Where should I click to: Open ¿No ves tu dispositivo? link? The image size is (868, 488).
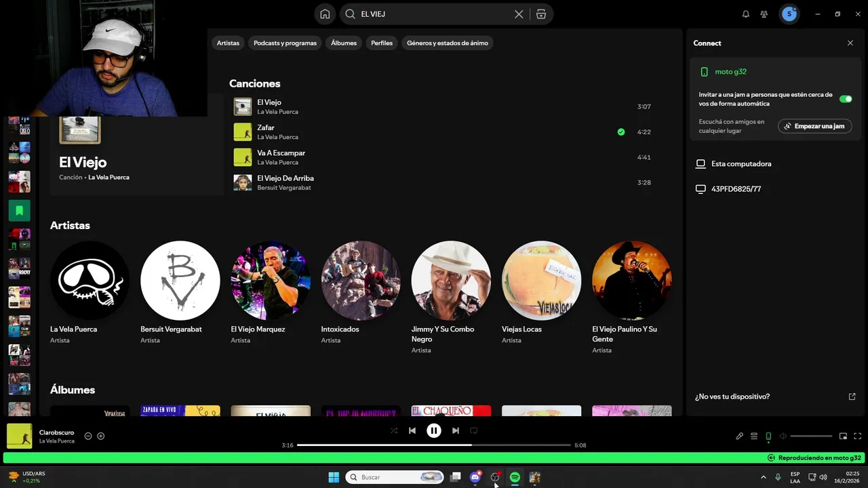point(732,396)
